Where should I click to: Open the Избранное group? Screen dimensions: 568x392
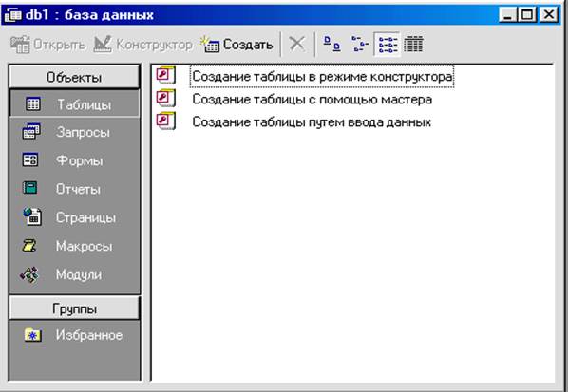click(x=74, y=335)
